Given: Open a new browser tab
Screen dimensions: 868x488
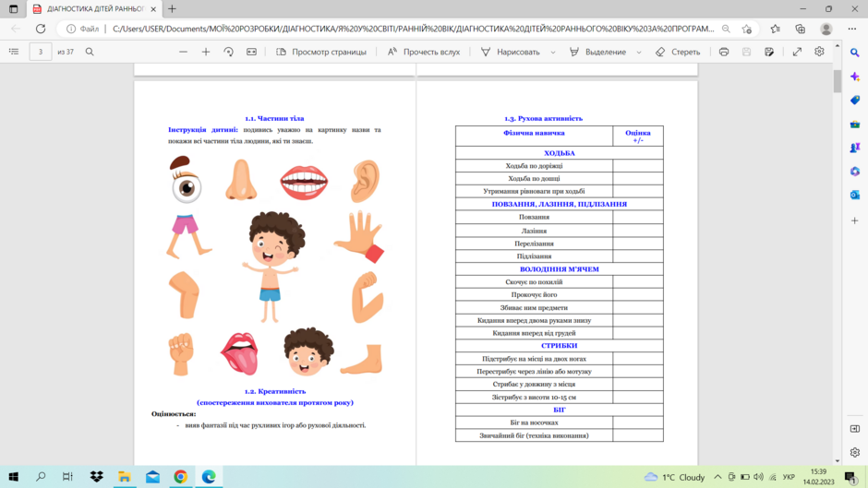Looking at the screenshot, I should tap(172, 9).
